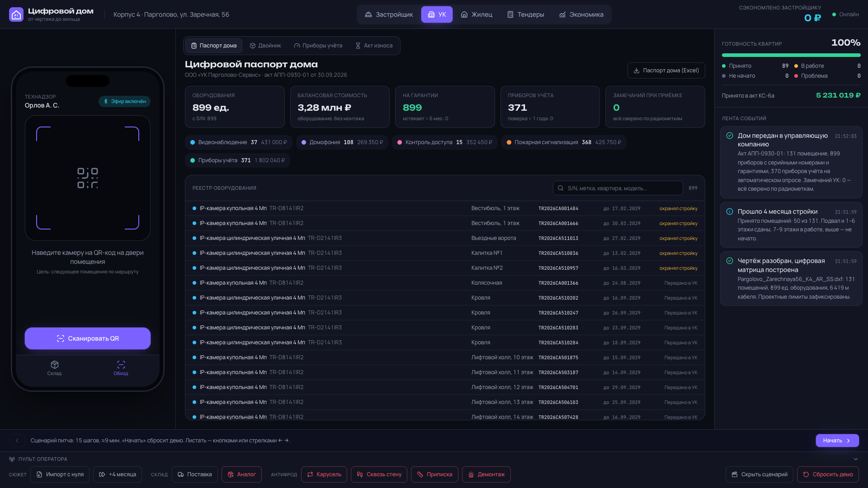This screenshot has width=868, height=488.
Task: Click the Аналог warehouse button
Action: coord(241,474)
